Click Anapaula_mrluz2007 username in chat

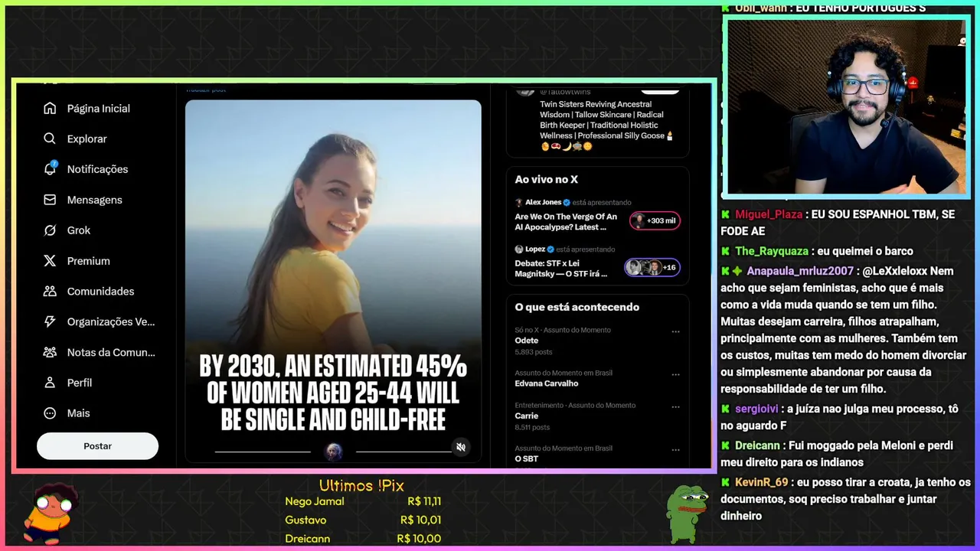click(x=800, y=271)
